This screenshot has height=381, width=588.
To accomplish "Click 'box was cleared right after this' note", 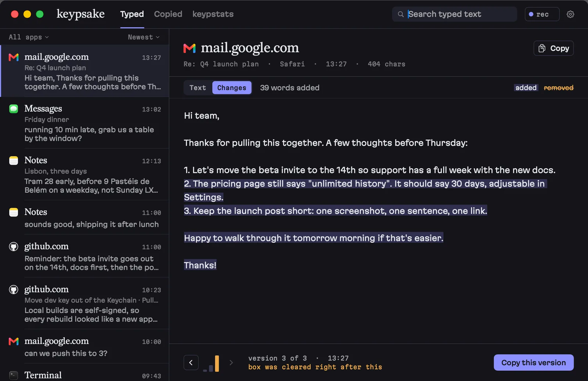I will point(315,367).
